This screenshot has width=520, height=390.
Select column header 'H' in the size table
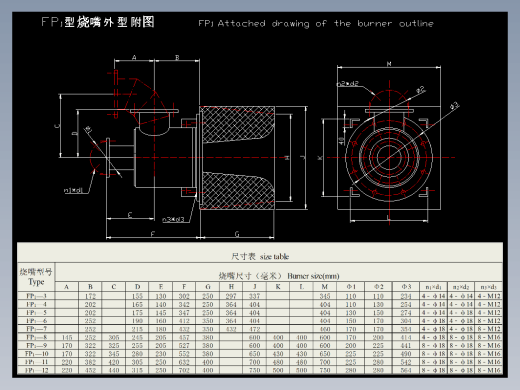point(231,287)
